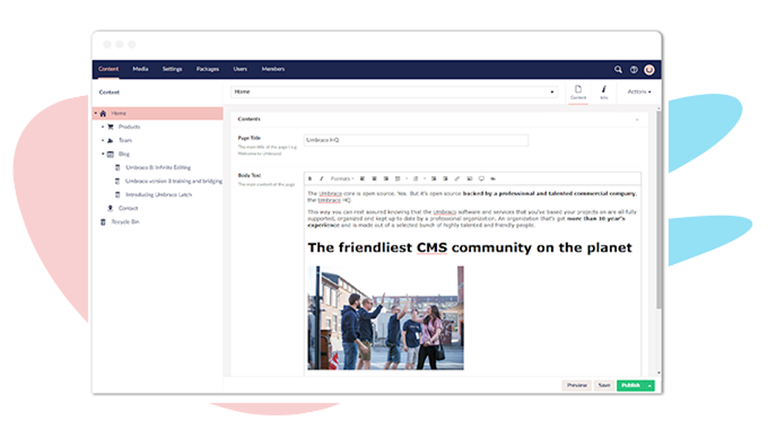Open the Home node name dropdown arrow
The image size is (768, 429).
pyautogui.click(x=552, y=92)
